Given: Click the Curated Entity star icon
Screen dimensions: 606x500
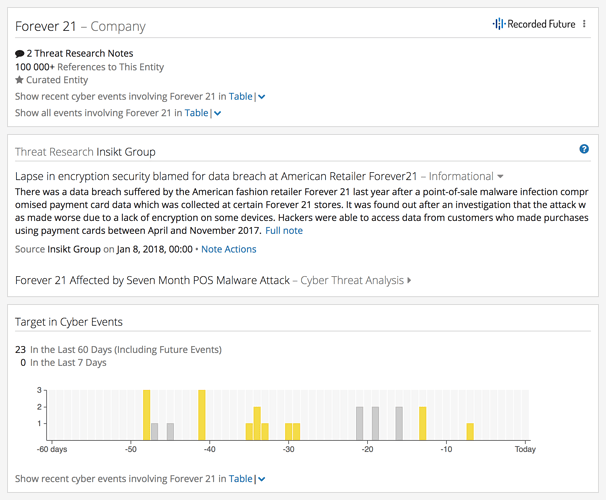Looking at the screenshot, I should click(19, 80).
